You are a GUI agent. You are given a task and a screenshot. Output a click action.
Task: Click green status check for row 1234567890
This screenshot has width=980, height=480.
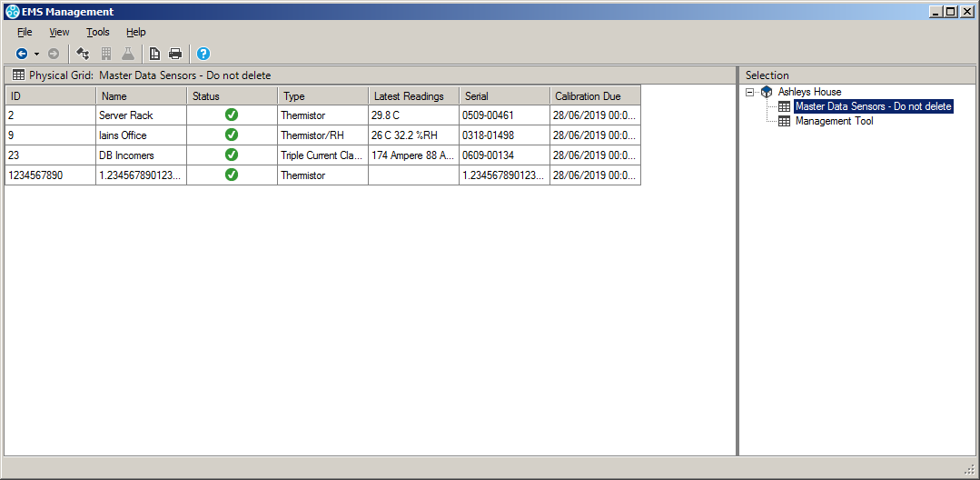click(x=232, y=175)
